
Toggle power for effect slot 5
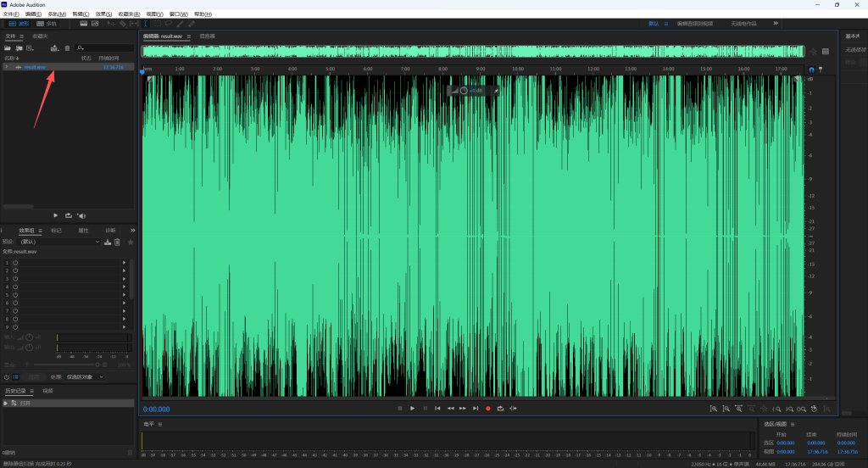15,295
